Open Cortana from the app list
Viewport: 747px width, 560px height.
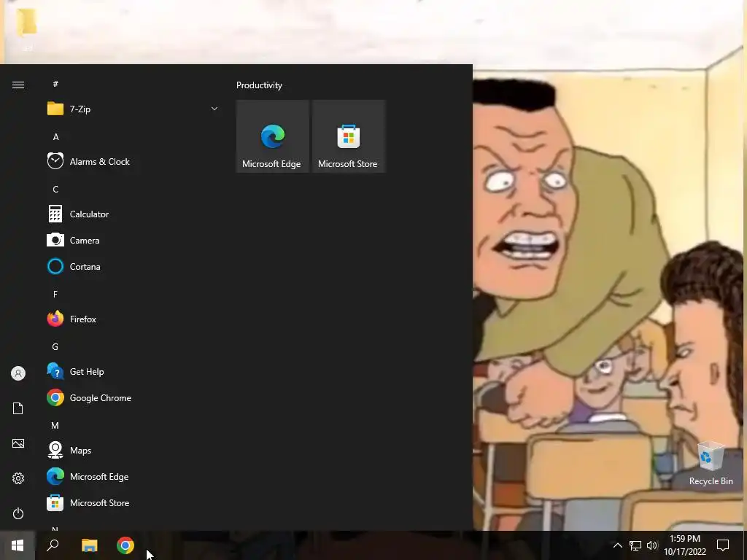[x=133, y=267]
